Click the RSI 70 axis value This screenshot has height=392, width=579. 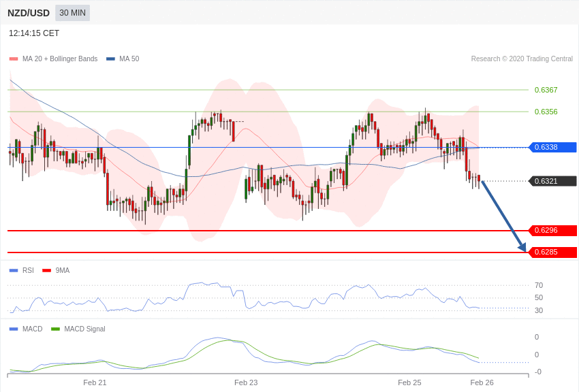pos(539,285)
